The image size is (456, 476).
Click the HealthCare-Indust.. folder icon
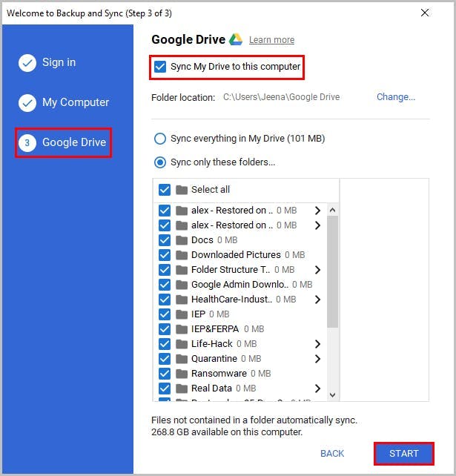[182, 300]
